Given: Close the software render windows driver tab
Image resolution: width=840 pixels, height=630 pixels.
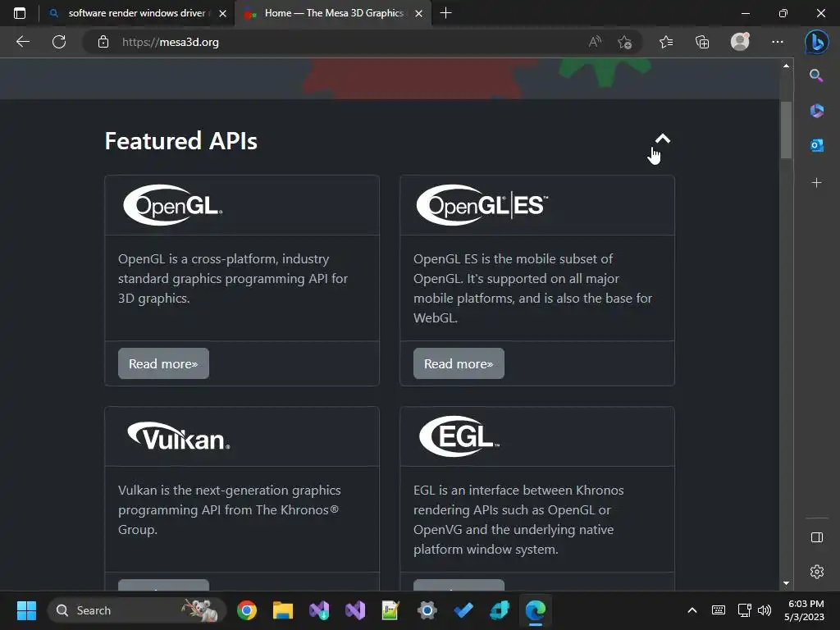Looking at the screenshot, I should (x=222, y=13).
